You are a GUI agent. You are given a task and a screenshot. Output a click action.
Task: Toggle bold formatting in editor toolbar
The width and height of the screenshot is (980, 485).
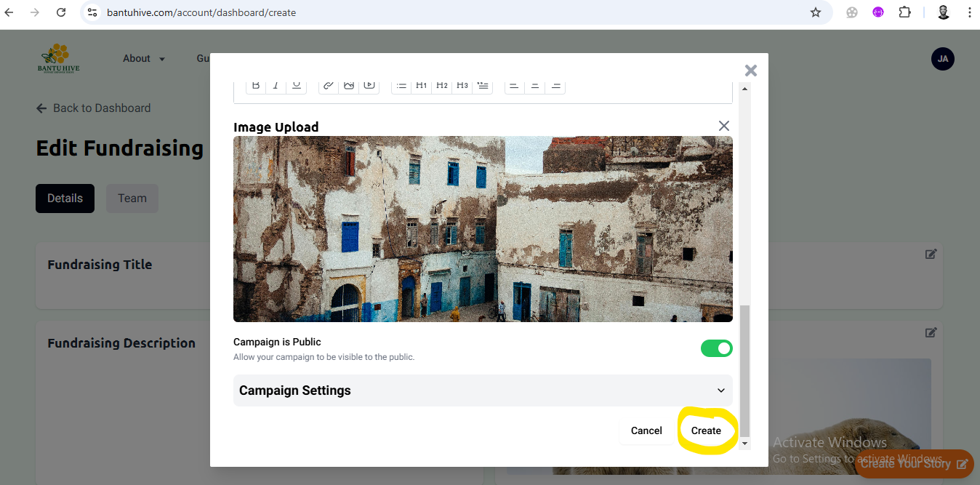(x=256, y=85)
